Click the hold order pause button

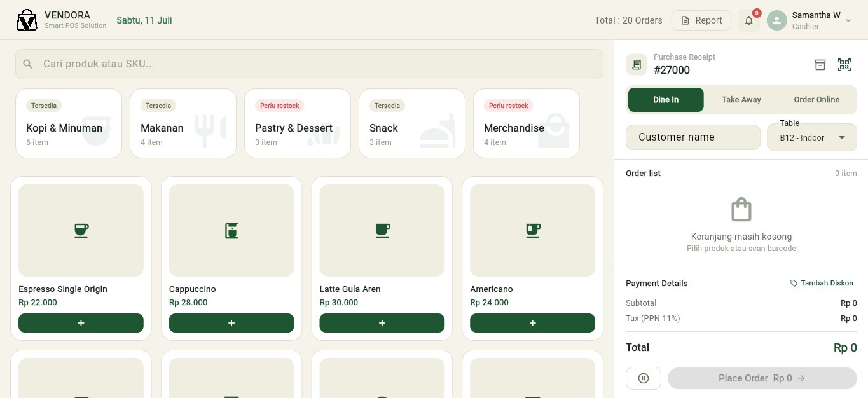[644, 378]
